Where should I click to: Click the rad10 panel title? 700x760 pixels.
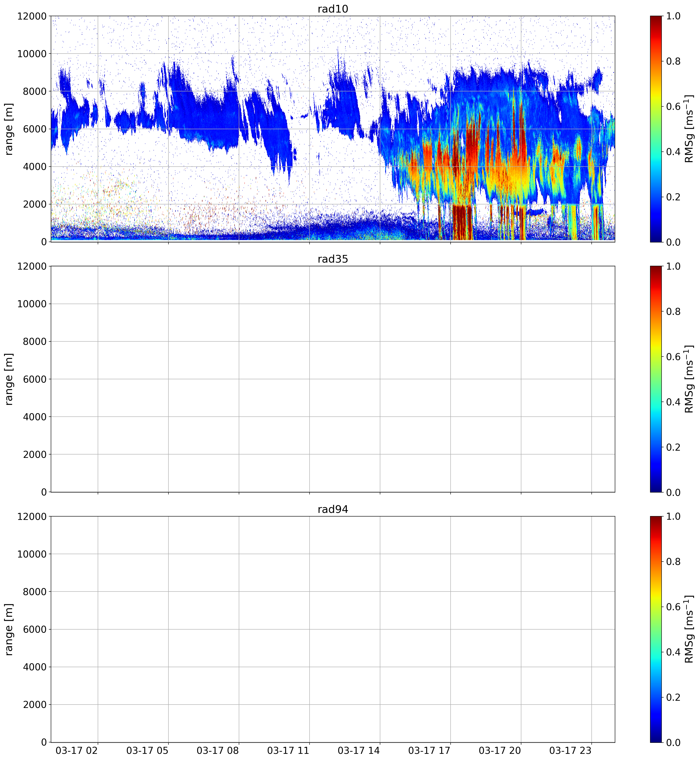pos(332,9)
